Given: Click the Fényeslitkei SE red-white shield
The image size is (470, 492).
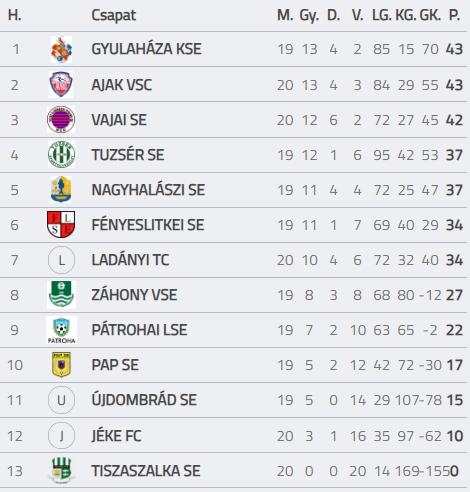Looking at the screenshot, I should (61, 224).
